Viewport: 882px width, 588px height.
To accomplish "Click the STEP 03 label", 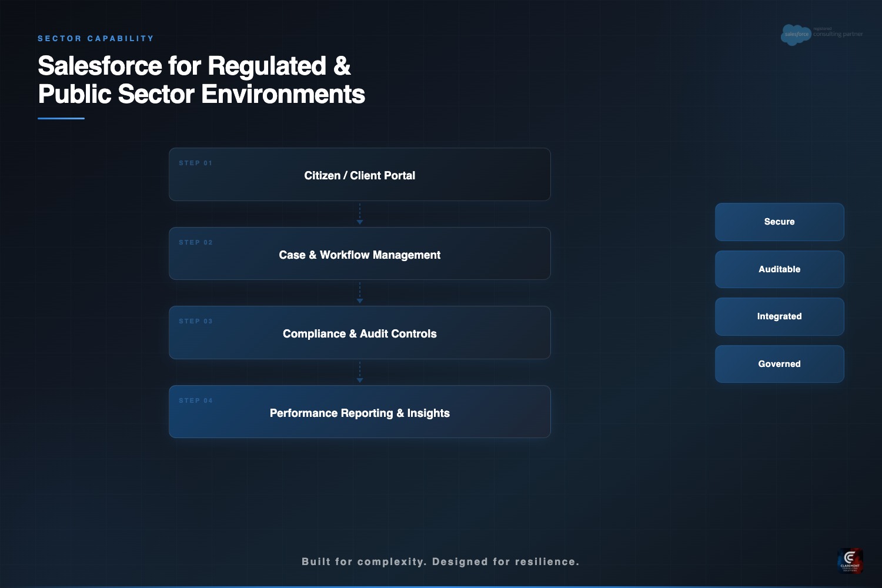I will [195, 322].
